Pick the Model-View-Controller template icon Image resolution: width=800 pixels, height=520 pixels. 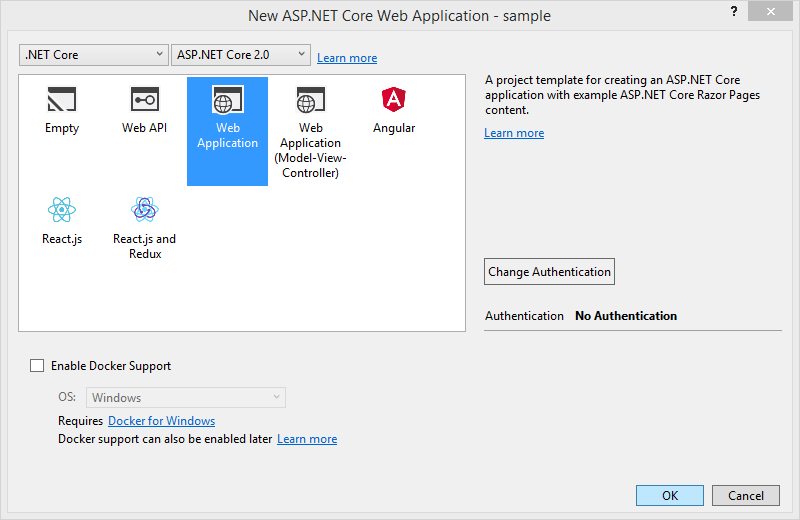(x=310, y=101)
